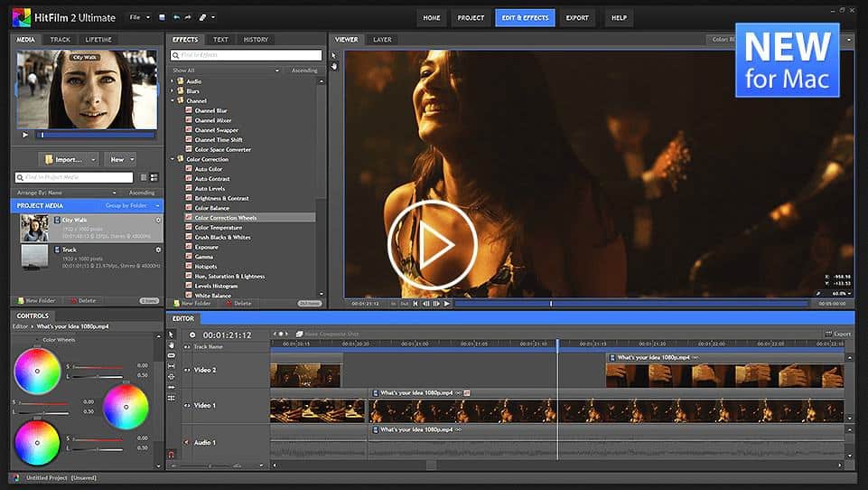The image size is (868, 490).
Task: Click the Channel Blur effect icon
Action: pos(189,110)
